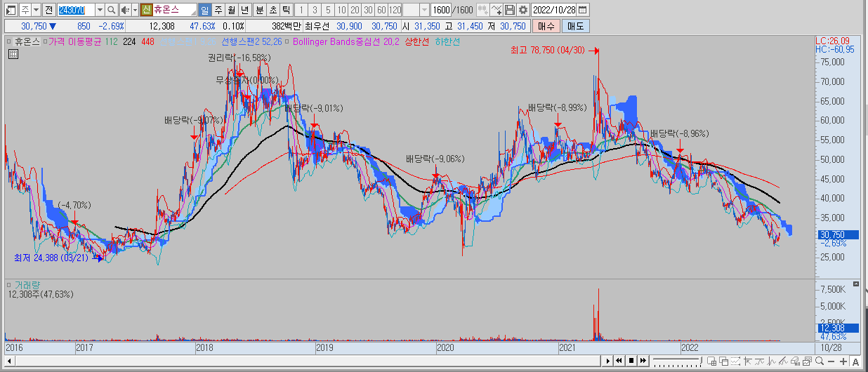The width and height of the screenshot is (868, 372).
Task: Open the dropdown arrow next to speaker
Action: click(135, 10)
